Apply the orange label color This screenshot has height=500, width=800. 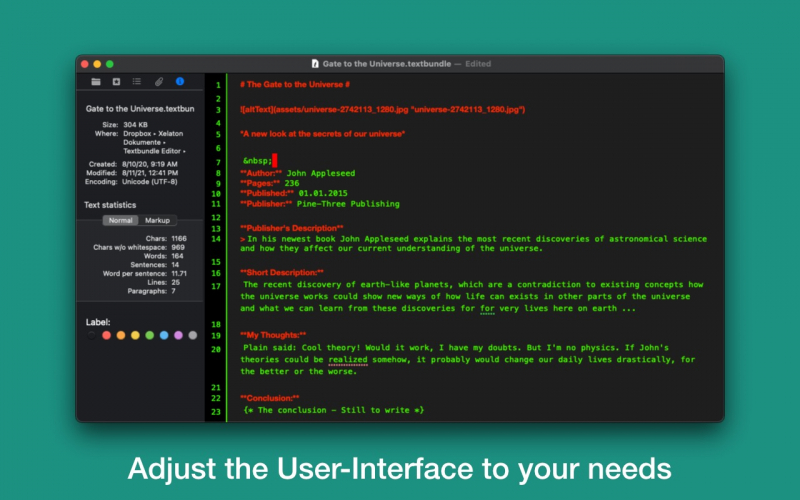click(x=121, y=335)
